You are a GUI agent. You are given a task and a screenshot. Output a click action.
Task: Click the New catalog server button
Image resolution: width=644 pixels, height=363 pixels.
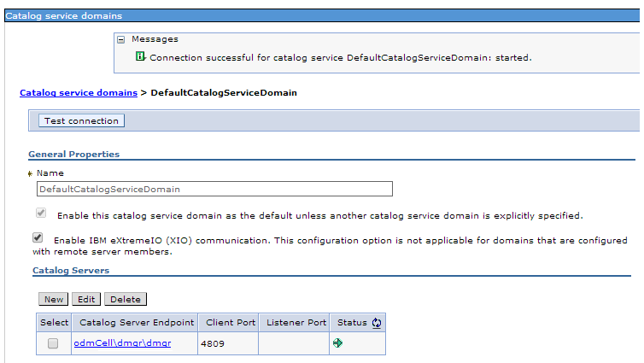coord(54,299)
